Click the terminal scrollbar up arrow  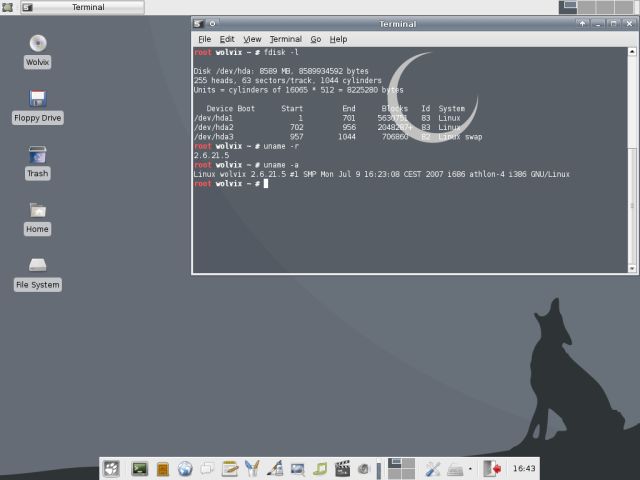(x=632, y=51)
